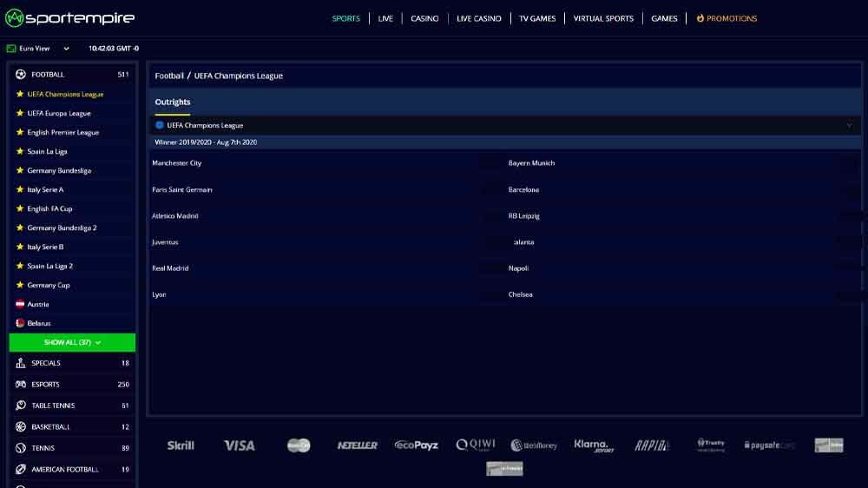The image size is (868, 488).
Task: Click the QIWI payment logo
Action: [476, 445]
